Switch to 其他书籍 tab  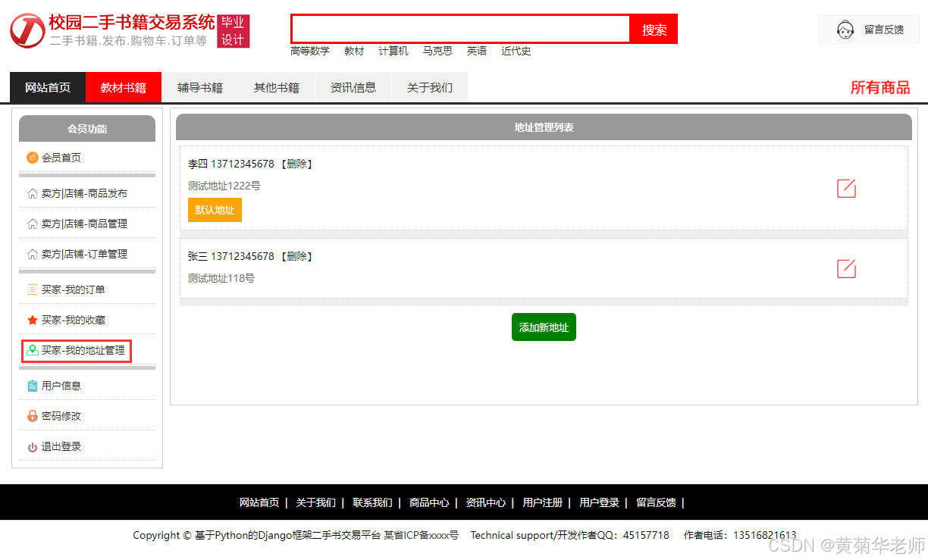[277, 87]
